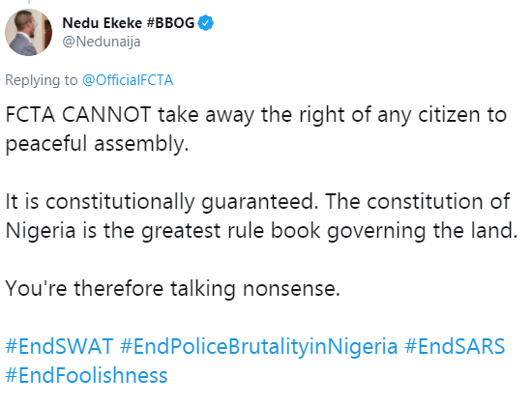This screenshot has width=532, height=406.
Task: Click the 'peaceful assembly.' line
Action: point(97,143)
